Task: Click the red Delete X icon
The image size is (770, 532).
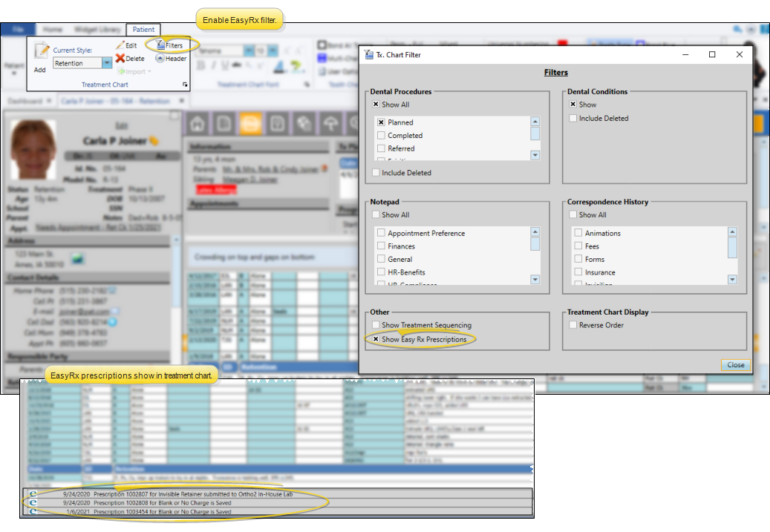Action: pos(120,58)
